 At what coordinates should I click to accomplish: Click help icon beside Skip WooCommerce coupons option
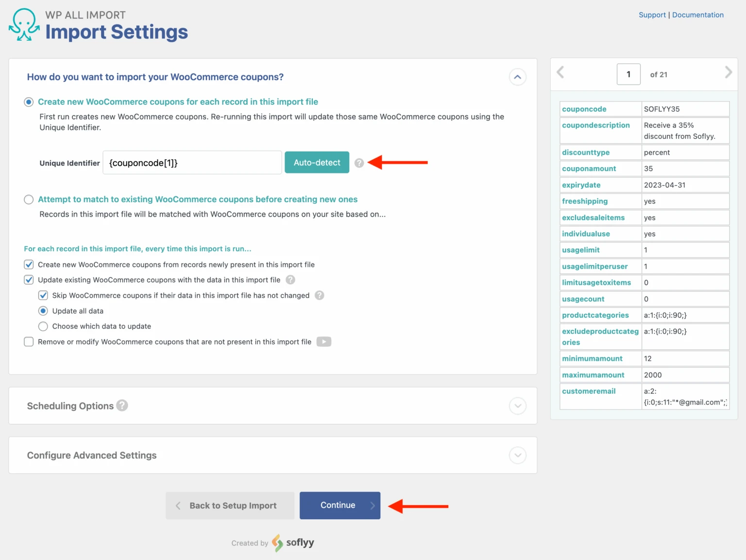click(320, 295)
